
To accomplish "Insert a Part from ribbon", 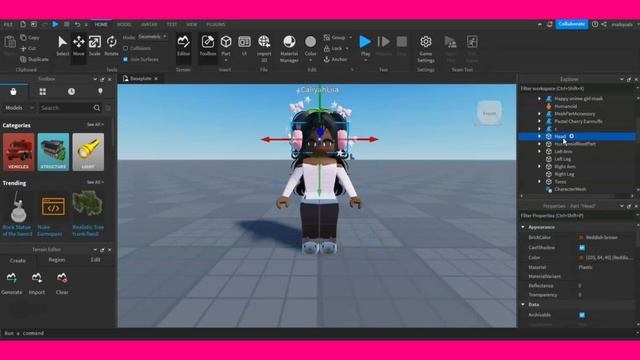I will click(226, 45).
